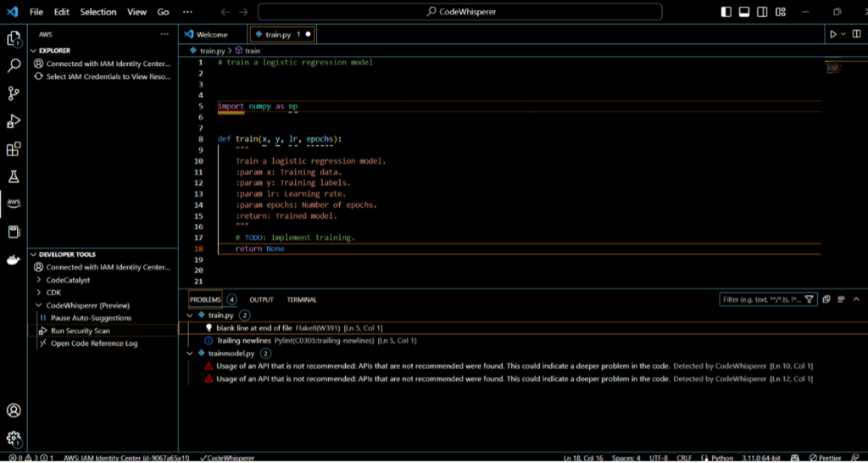
Task: Switch to the TERMINAL panel tab
Action: click(x=302, y=299)
